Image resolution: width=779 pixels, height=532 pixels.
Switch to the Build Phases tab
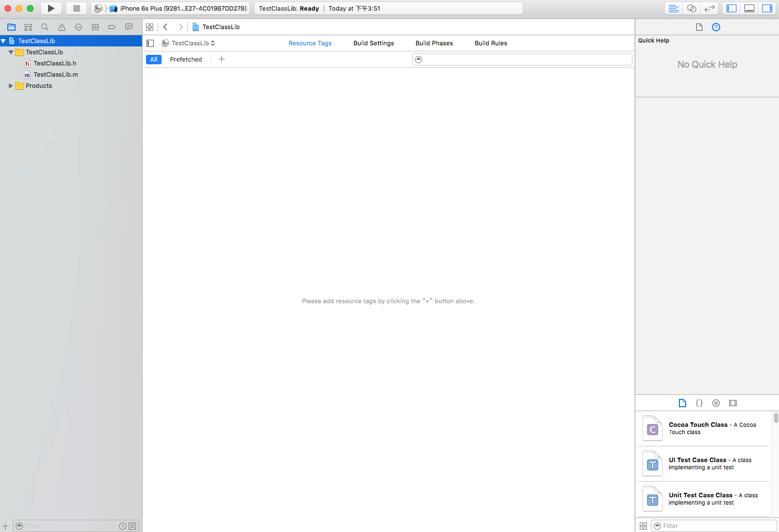[434, 43]
